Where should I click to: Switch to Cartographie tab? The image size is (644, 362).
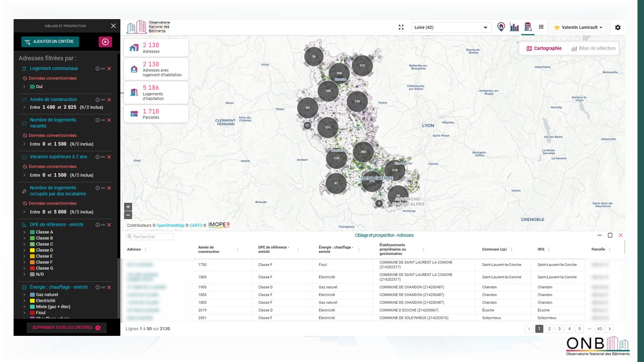tap(543, 48)
